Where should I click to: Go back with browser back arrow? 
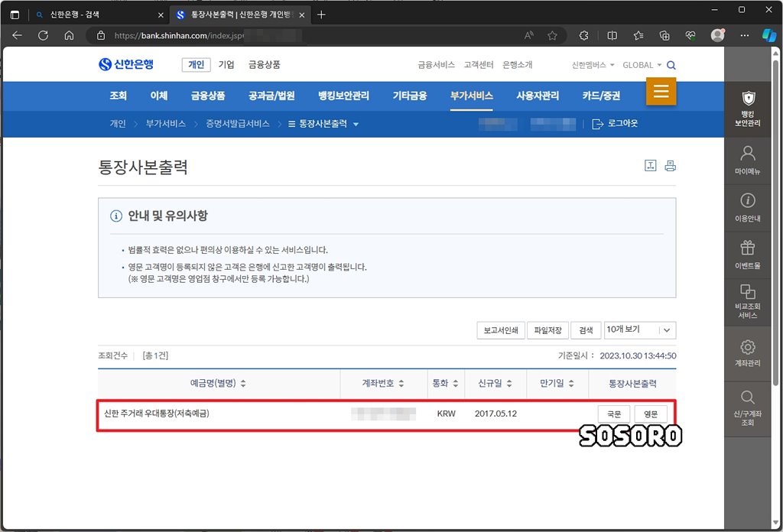tap(17, 35)
